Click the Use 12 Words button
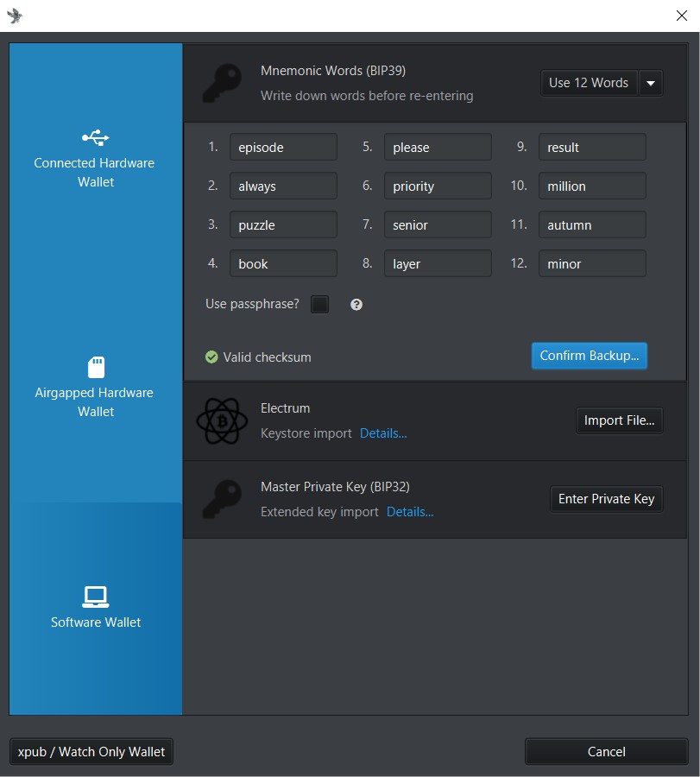 pos(589,84)
